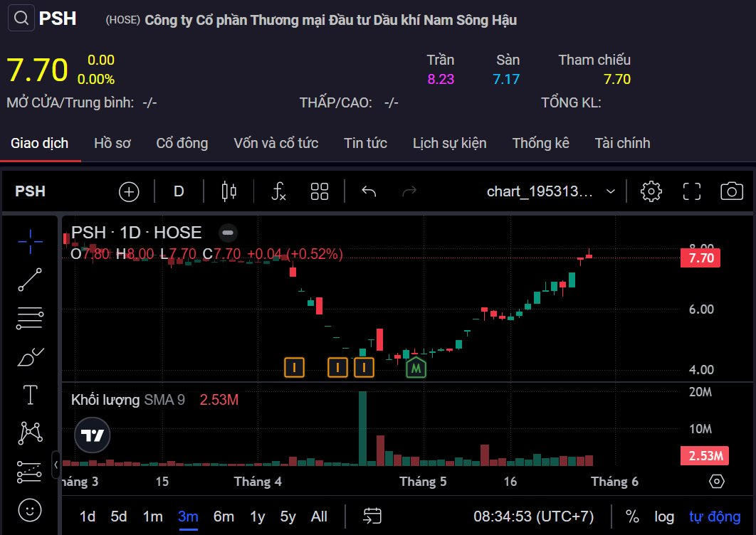This screenshot has height=535, width=756.
Task: Select the Text annotation tool
Action: point(30,395)
